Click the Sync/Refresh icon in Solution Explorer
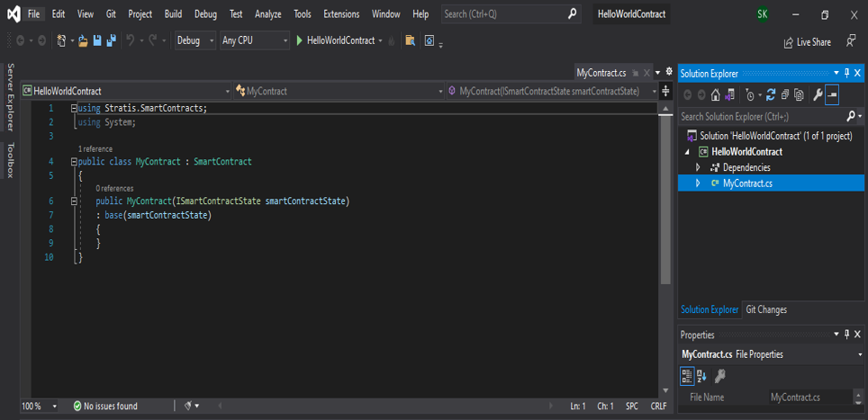This screenshot has height=420, width=868. [771, 94]
